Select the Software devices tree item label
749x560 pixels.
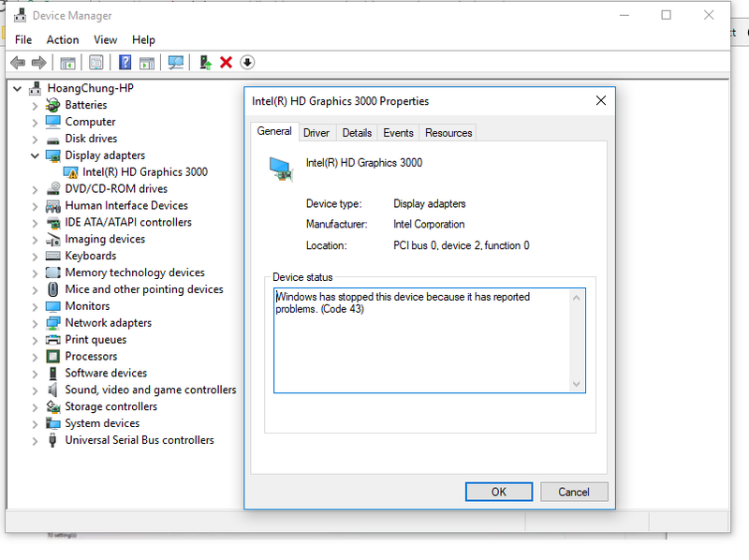[x=106, y=373]
